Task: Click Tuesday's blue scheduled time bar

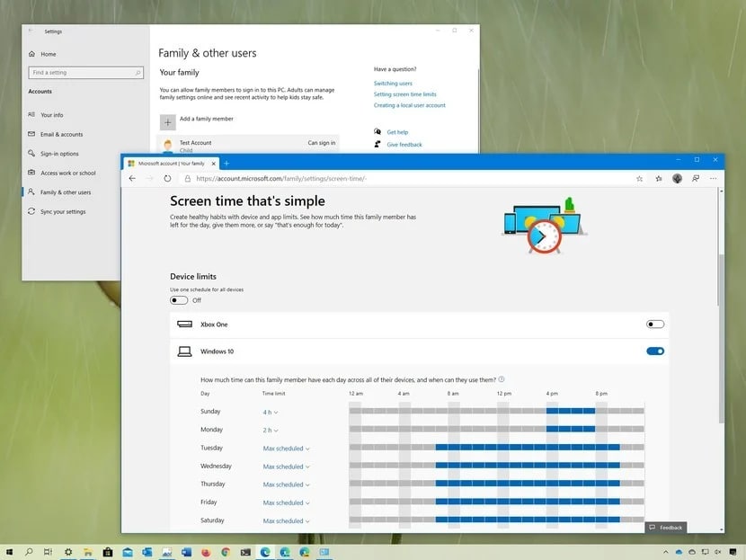Action: point(528,447)
